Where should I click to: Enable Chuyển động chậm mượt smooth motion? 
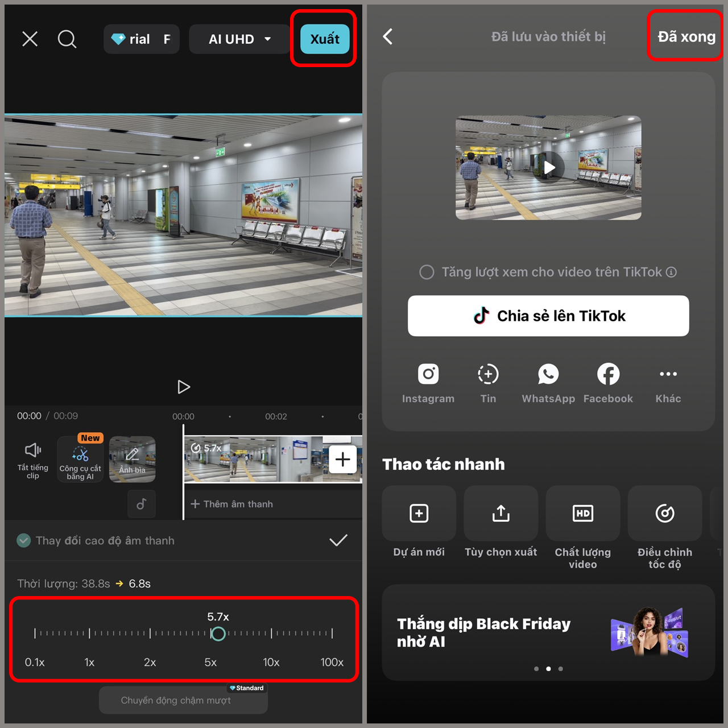(183, 700)
